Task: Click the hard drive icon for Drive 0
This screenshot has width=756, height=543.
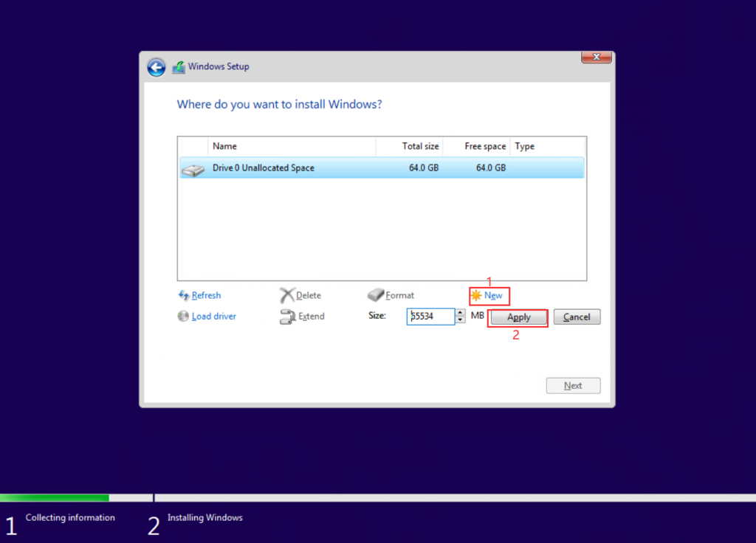Action: tap(193, 170)
